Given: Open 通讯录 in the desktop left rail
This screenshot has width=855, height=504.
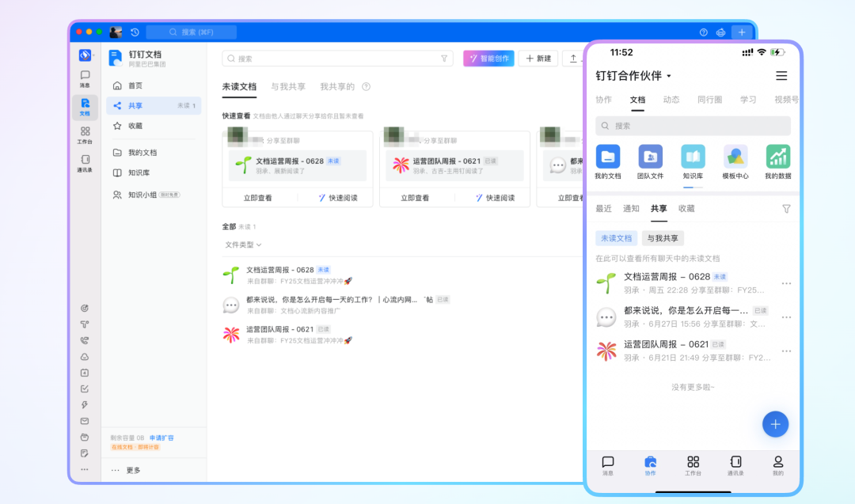Looking at the screenshot, I should pos(85,163).
